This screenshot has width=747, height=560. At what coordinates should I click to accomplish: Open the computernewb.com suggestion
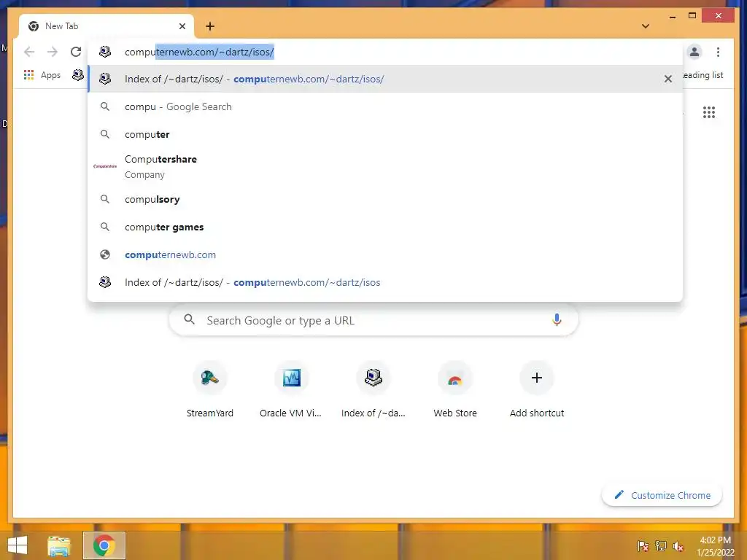[385, 254]
